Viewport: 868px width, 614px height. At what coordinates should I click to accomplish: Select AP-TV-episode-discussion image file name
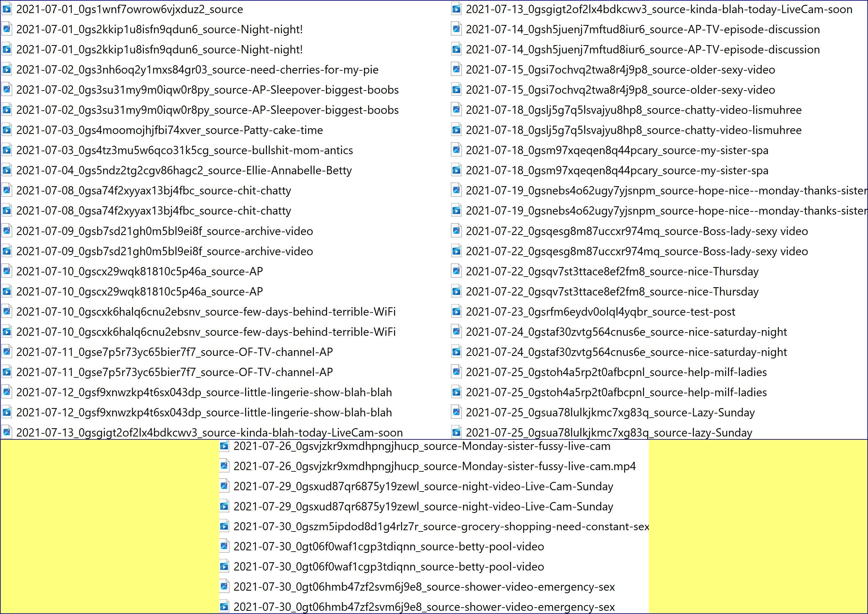click(x=642, y=29)
